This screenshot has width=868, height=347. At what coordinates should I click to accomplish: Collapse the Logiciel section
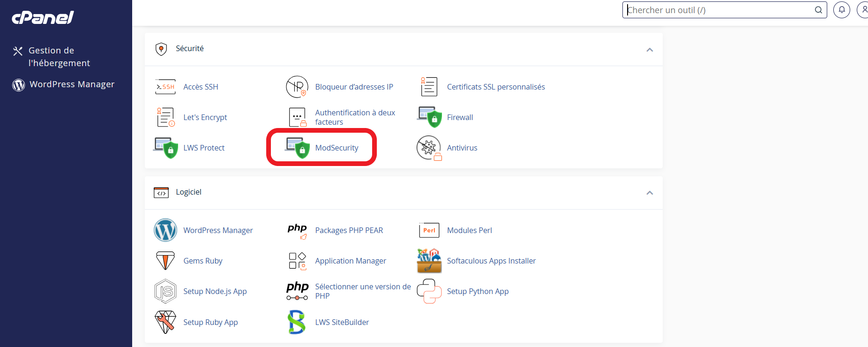coord(650,193)
